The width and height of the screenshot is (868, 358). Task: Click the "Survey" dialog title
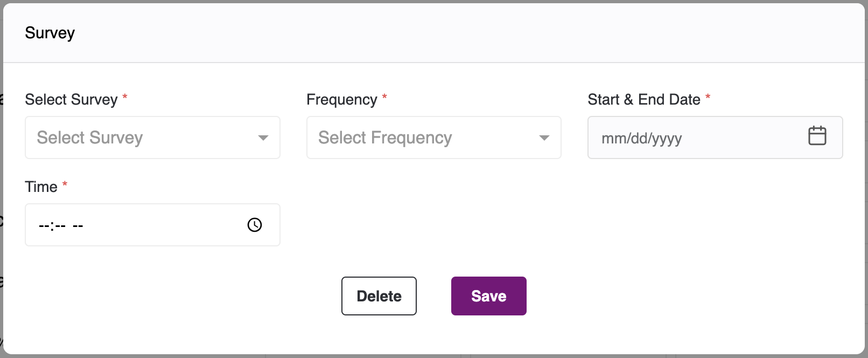point(50,33)
